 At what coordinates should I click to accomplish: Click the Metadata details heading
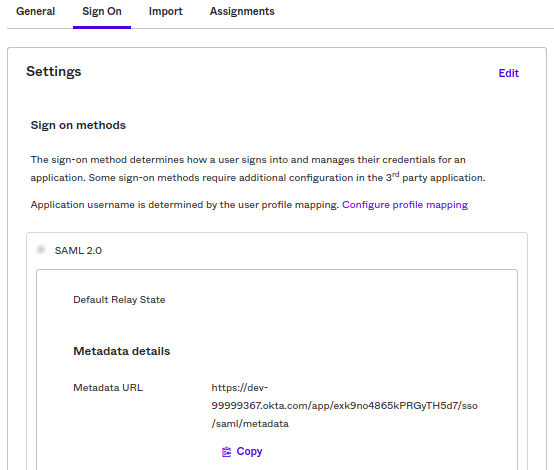[122, 351]
